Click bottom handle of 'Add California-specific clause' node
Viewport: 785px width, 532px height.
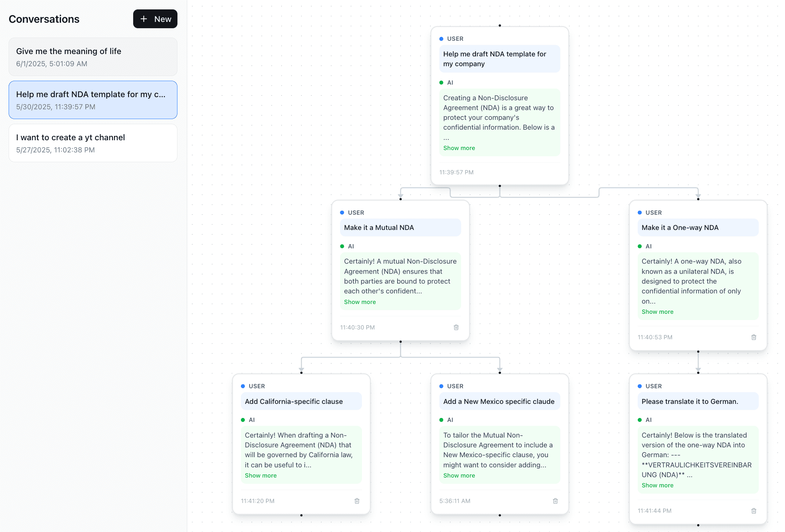click(x=301, y=515)
